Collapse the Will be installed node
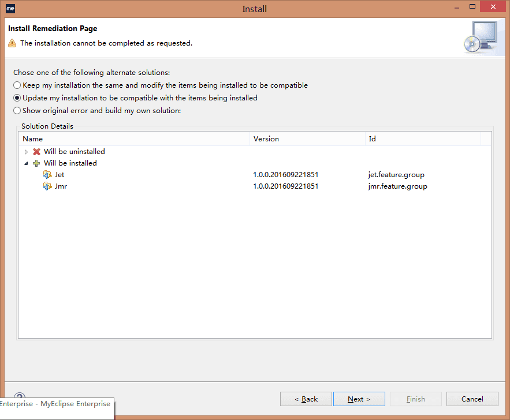Screen dimensions: 510x420 26,163
